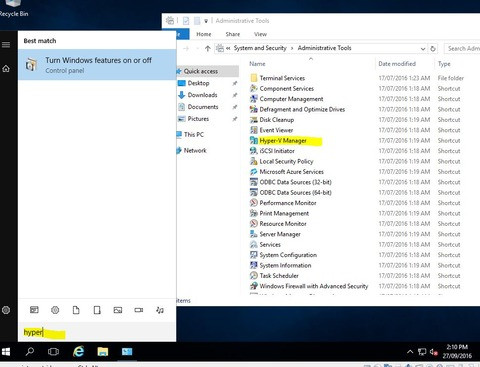Select the Server Manager shortcut in list
Viewport: 480px width, 367px height.
[280, 234]
